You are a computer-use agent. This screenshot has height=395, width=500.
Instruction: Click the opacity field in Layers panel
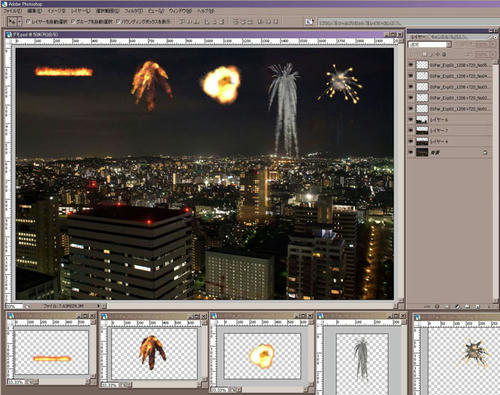tap(481, 44)
